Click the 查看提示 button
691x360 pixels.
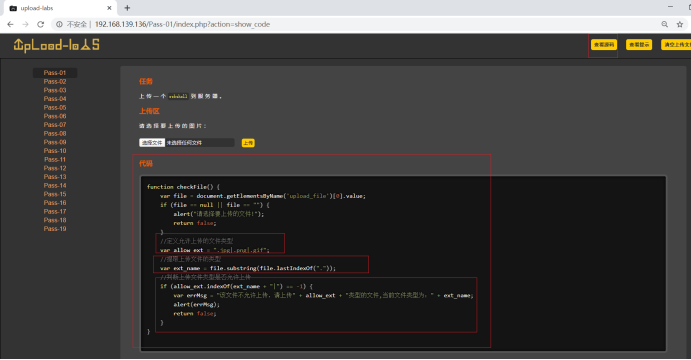639,45
